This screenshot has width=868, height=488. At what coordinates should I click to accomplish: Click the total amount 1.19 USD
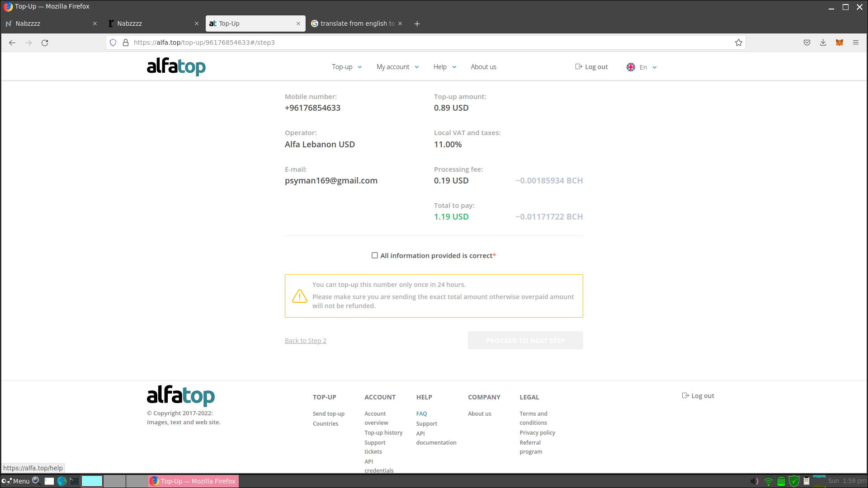[451, 217]
